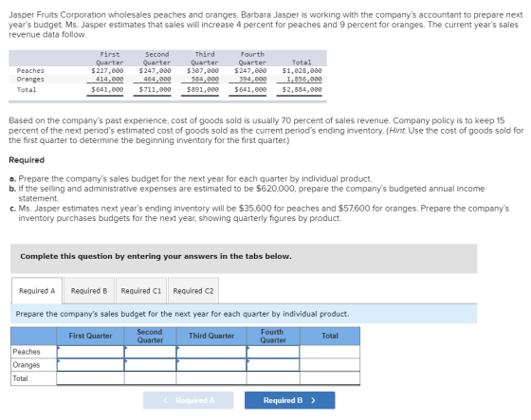Switch to the Required C2 tab
The height and width of the screenshot is (420, 531).
click(x=193, y=291)
